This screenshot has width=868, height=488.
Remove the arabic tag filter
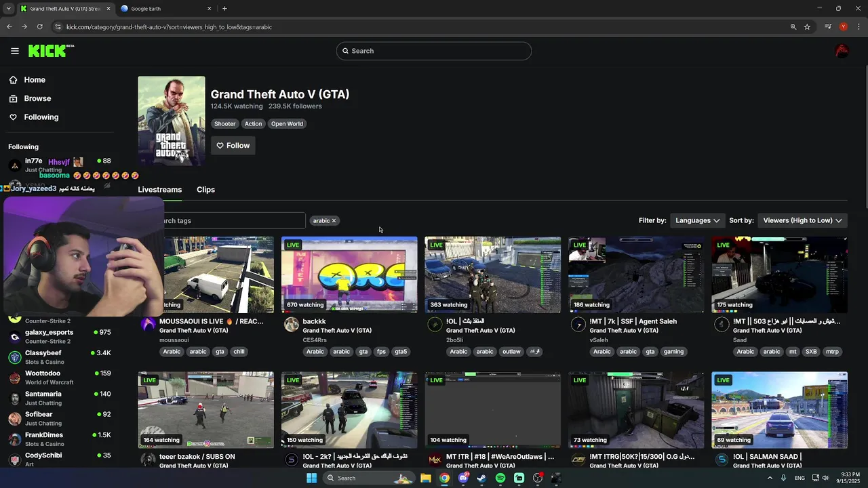click(334, 221)
